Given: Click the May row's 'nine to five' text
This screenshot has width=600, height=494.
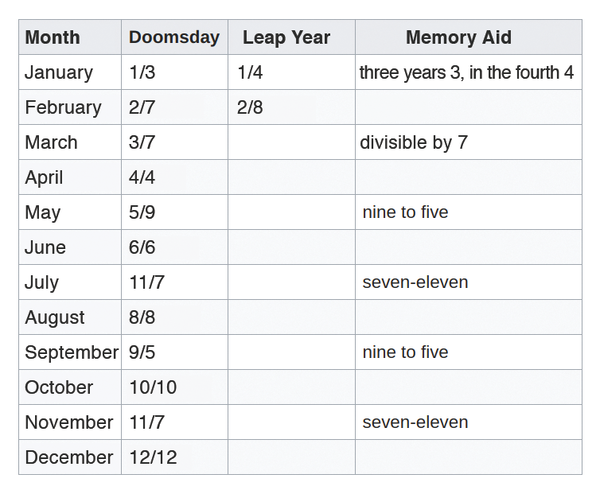Looking at the screenshot, I should [405, 212].
